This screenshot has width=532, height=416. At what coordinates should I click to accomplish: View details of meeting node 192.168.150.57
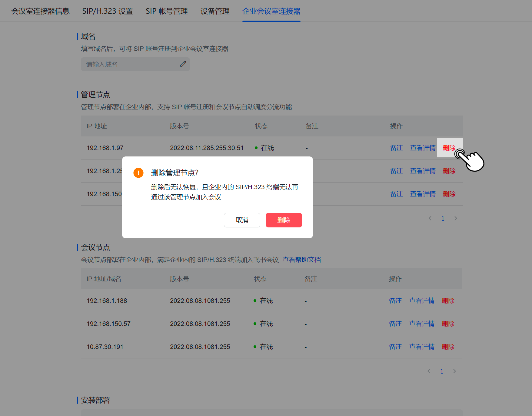(422, 324)
